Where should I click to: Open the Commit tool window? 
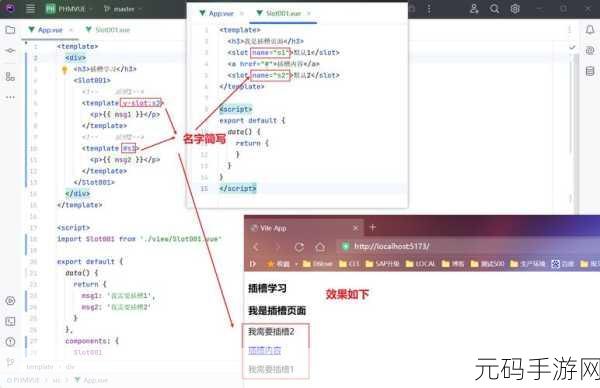pyautogui.click(x=10, y=51)
